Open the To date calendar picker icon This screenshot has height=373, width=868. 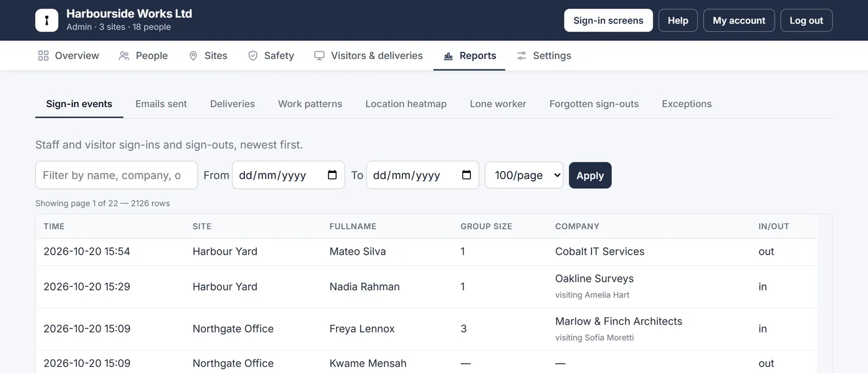pyautogui.click(x=467, y=175)
